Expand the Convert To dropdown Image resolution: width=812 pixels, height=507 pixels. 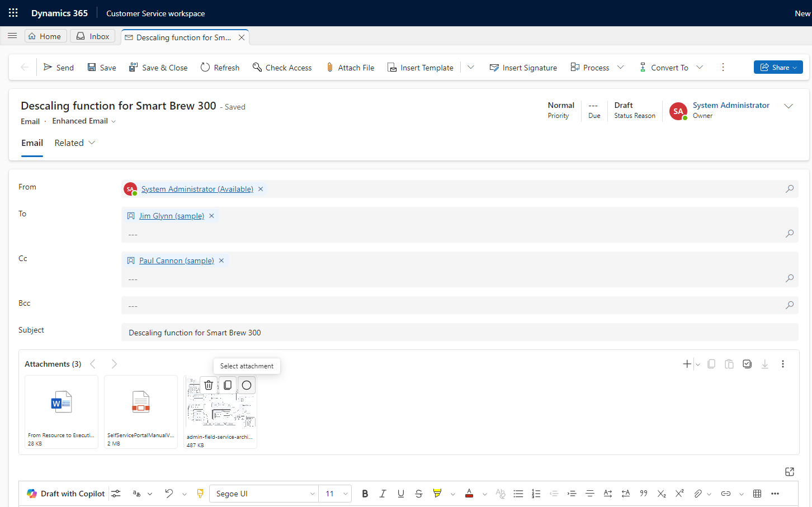pos(700,68)
